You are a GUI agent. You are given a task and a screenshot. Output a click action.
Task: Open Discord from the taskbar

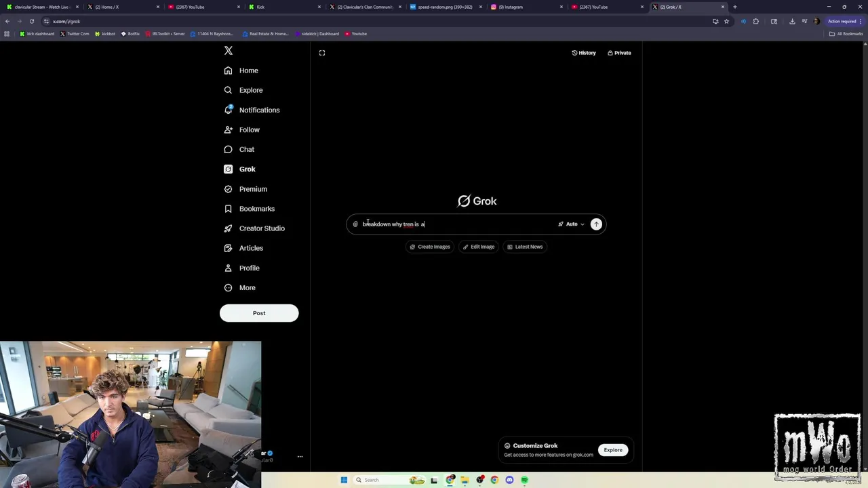click(509, 480)
